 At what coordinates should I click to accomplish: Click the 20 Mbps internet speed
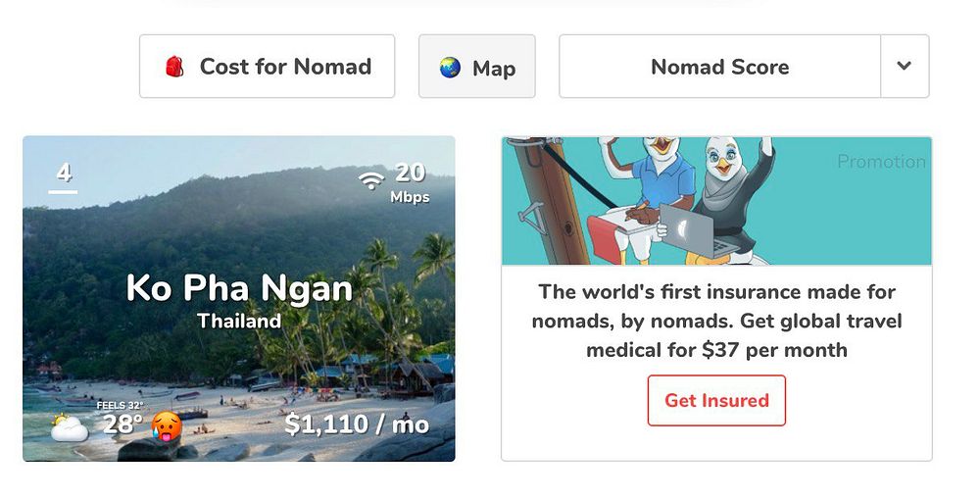410,181
